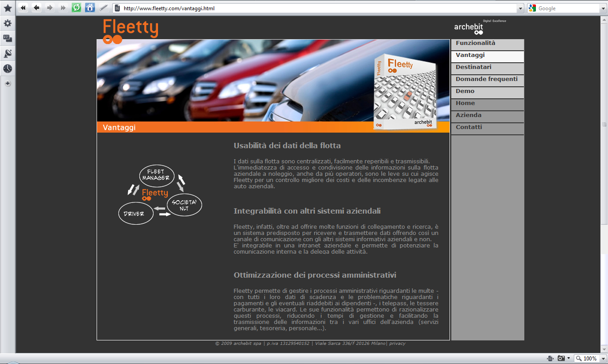Go to the browser home page
Image resolution: width=608 pixels, height=364 pixels.
point(90,8)
